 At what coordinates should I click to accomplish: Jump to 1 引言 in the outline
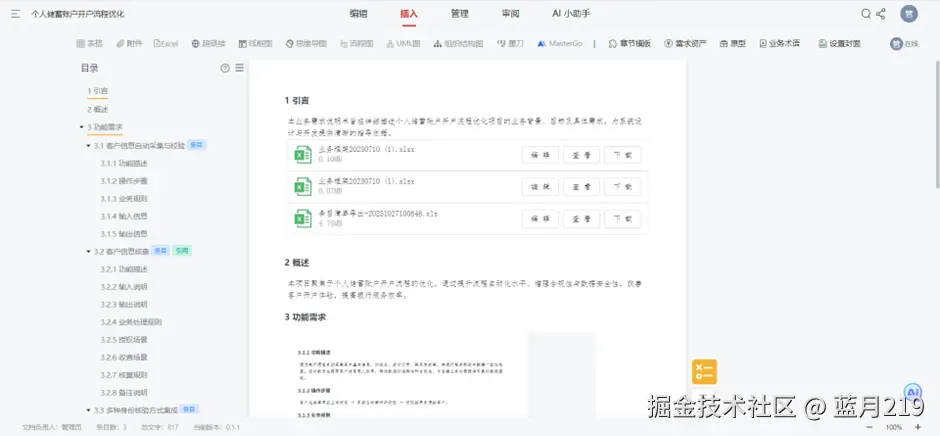[97, 91]
